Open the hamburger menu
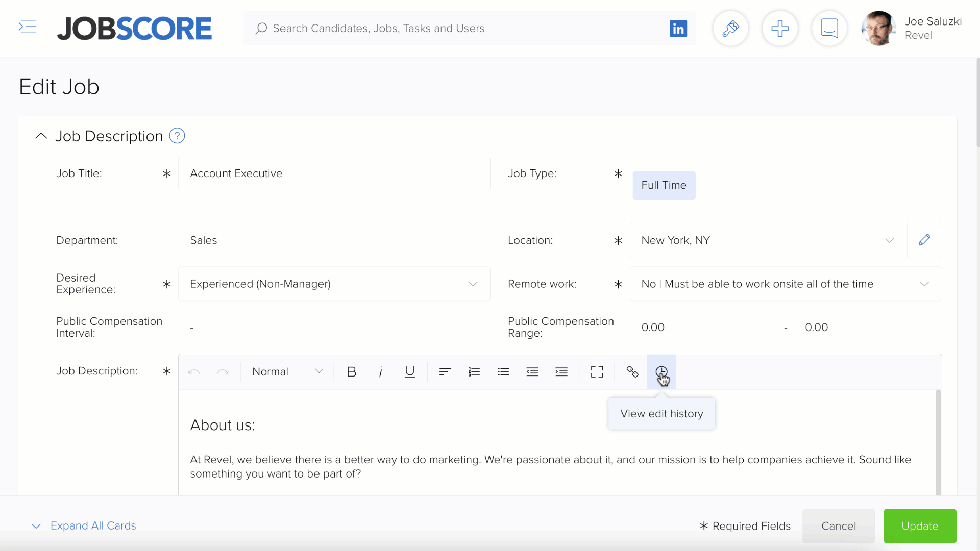Image resolution: width=980 pixels, height=551 pixels. [28, 27]
